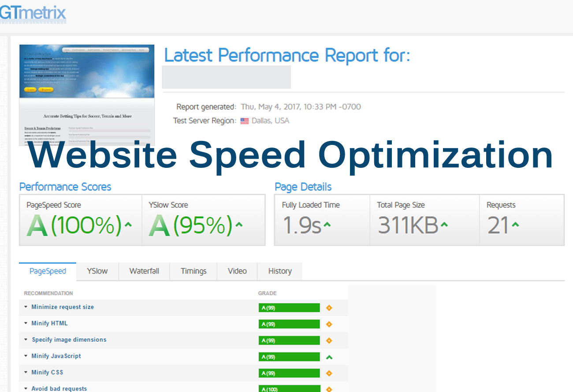
Task: Expand the Minify HTML disclosure triangle
Action: [x=26, y=323]
